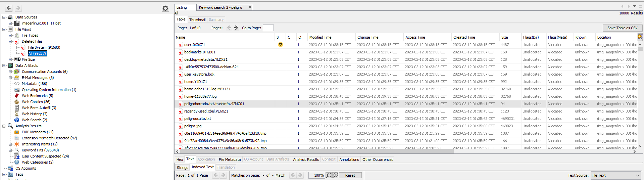The width and height of the screenshot is (644, 180).
Task: Close the Keyword search 2 tab
Action: (x=250, y=7)
